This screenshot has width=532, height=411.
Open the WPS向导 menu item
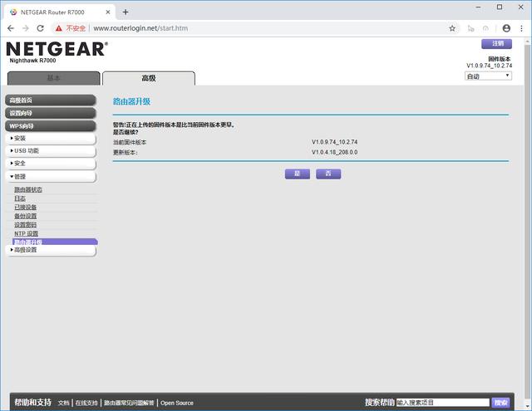pos(51,126)
